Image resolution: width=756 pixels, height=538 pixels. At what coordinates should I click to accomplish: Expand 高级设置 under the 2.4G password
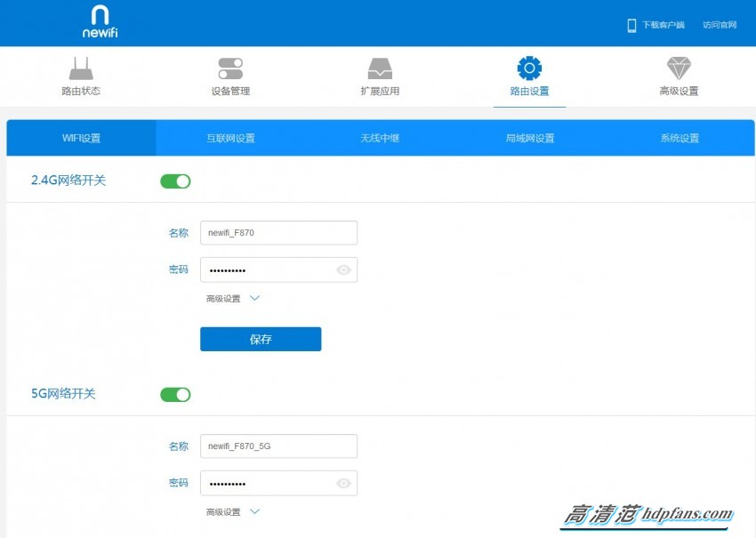click(233, 299)
